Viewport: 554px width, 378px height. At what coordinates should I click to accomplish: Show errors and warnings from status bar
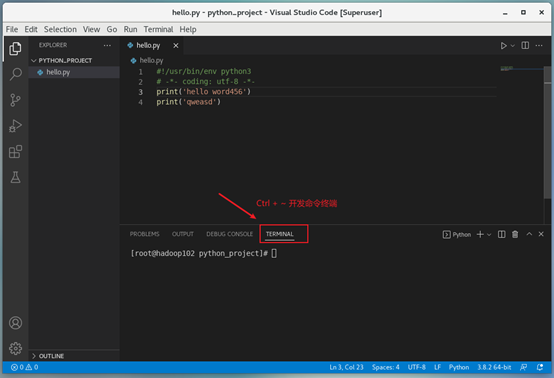[24, 367]
